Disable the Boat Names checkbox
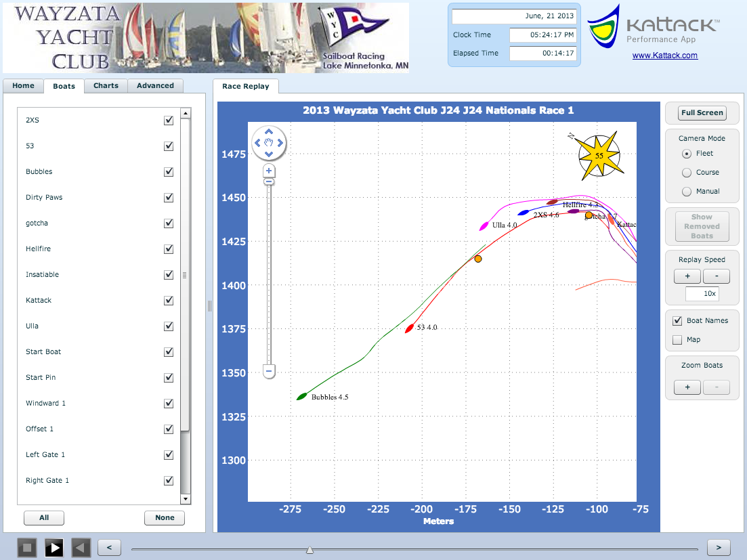This screenshot has height=560, width=747. click(x=677, y=321)
